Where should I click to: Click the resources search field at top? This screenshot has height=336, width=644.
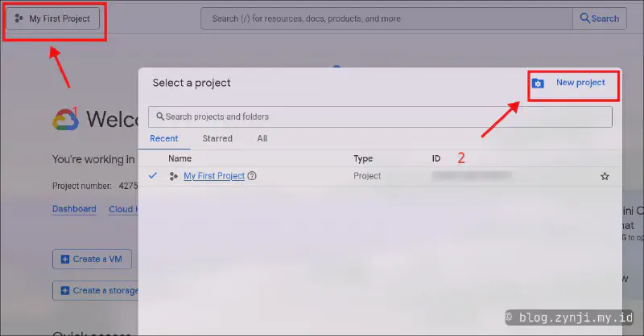pos(386,18)
